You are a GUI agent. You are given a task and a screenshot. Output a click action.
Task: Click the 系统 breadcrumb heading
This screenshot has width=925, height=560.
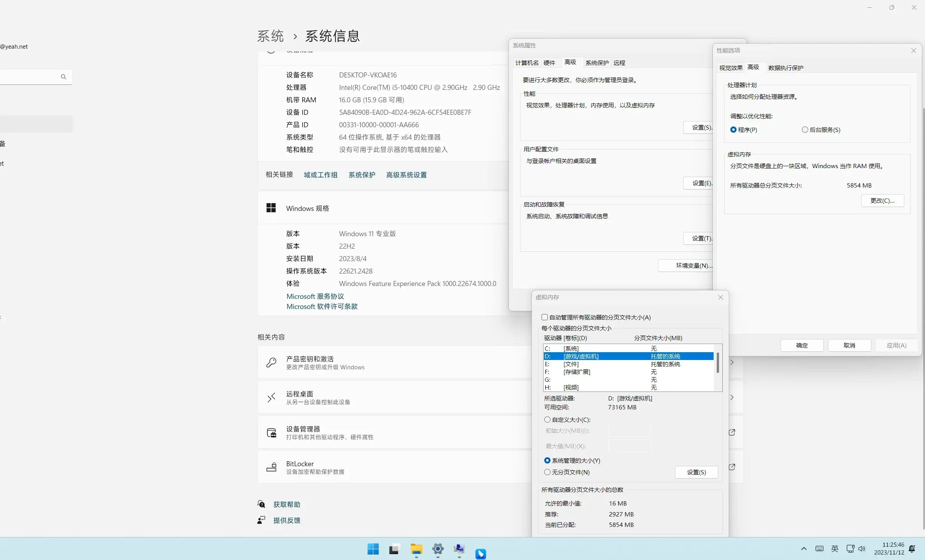(271, 36)
